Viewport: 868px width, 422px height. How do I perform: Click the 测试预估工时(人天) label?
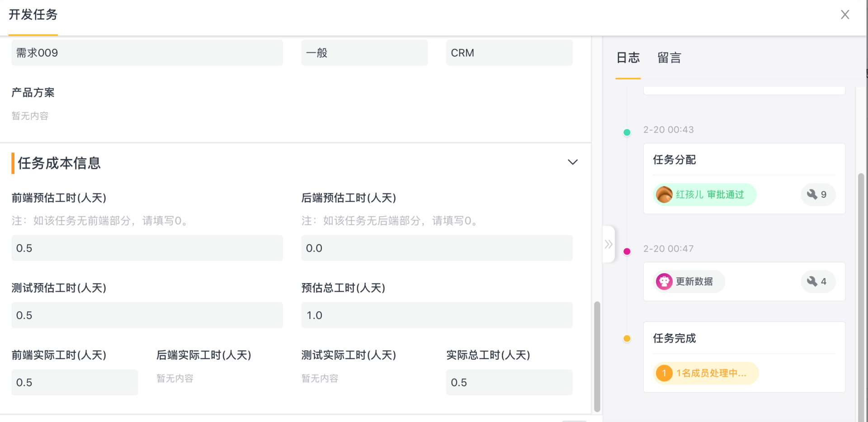59,288
